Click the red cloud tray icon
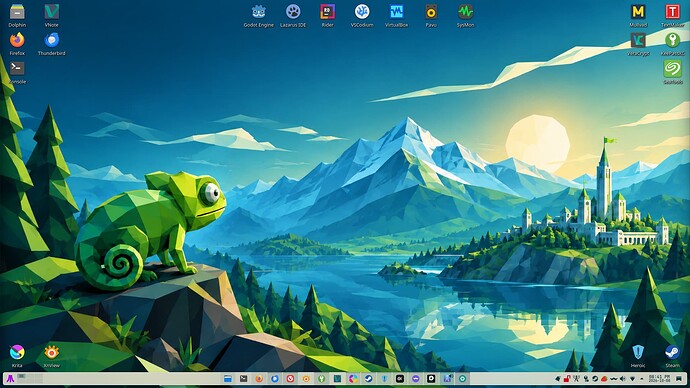690x388 pixels. (x=604, y=378)
